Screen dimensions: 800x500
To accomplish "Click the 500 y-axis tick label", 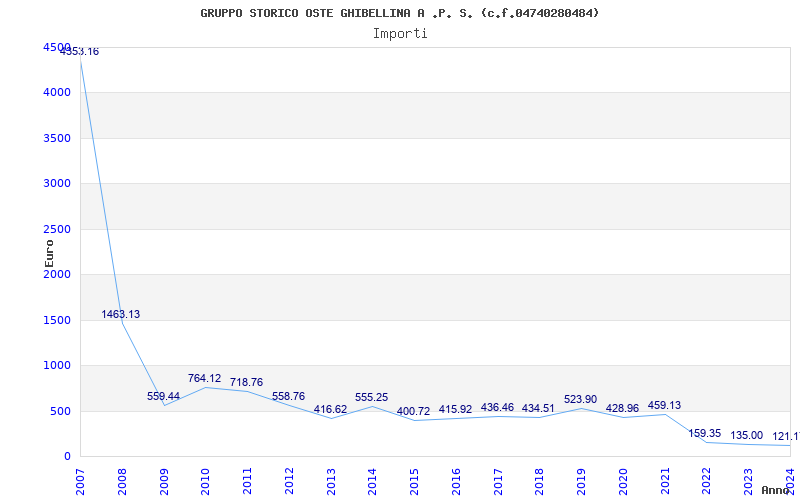I will click(60, 411).
